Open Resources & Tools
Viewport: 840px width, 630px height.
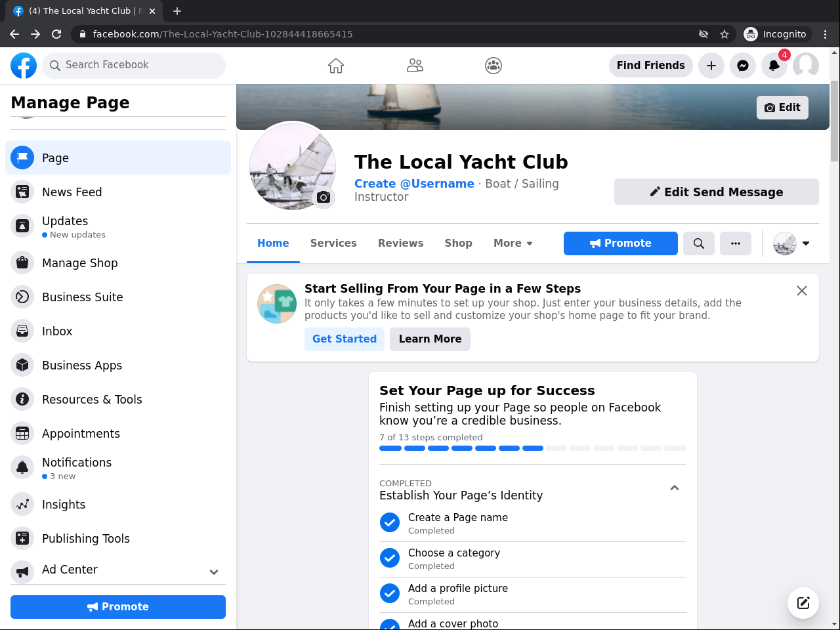pyautogui.click(x=118, y=400)
